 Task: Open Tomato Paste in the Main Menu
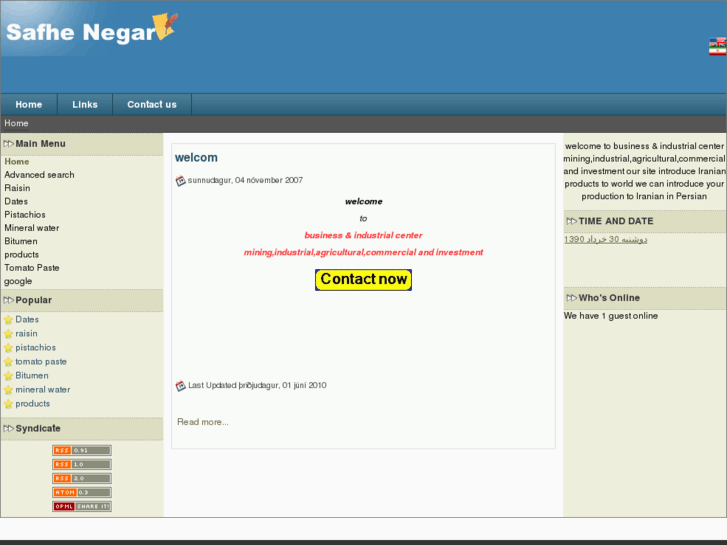coord(32,268)
